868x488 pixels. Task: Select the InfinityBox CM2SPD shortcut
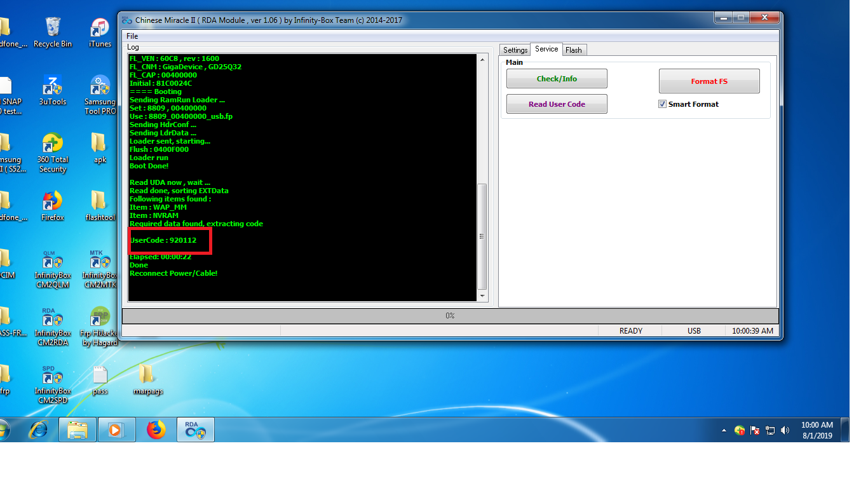pos(53,384)
